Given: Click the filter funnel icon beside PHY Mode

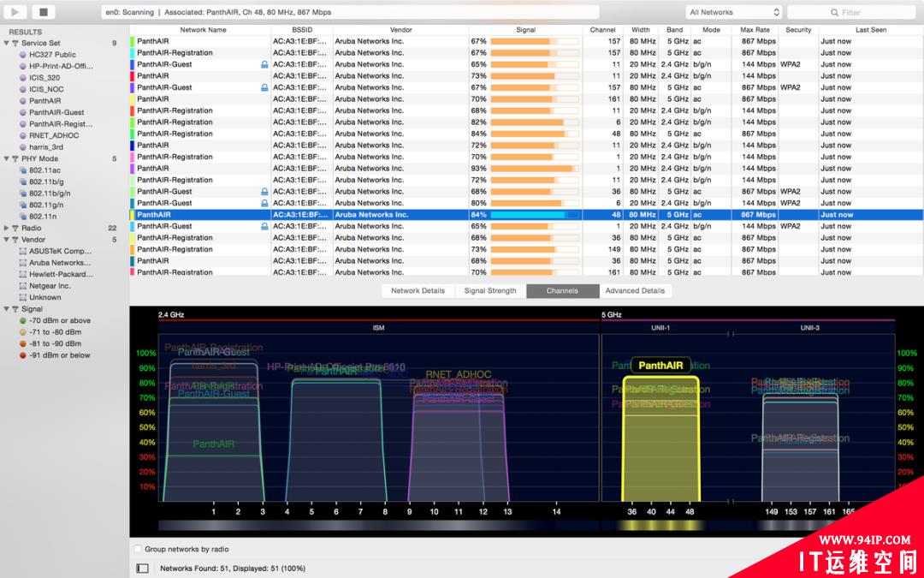Looking at the screenshot, I should [15, 158].
